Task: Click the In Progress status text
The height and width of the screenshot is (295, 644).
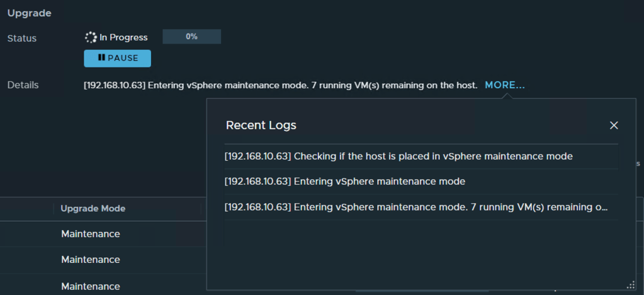Action: tap(123, 38)
